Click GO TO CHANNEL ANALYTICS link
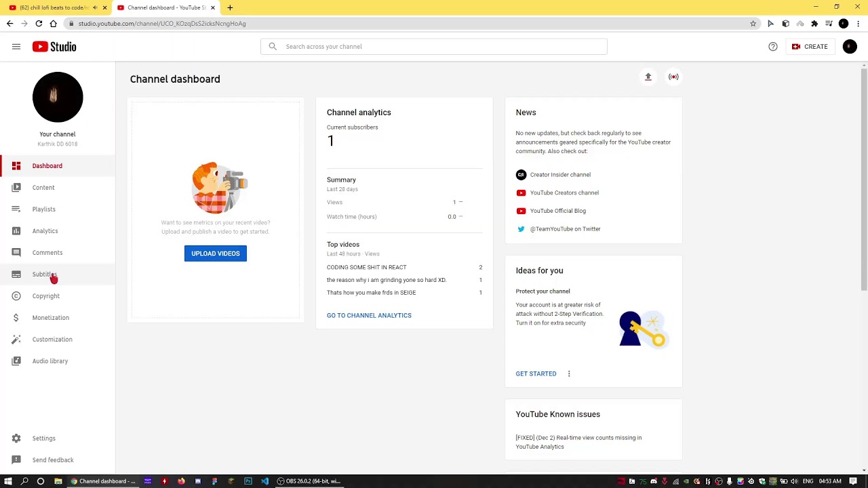This screenshot has height=488, width=868. coord(369,316)
